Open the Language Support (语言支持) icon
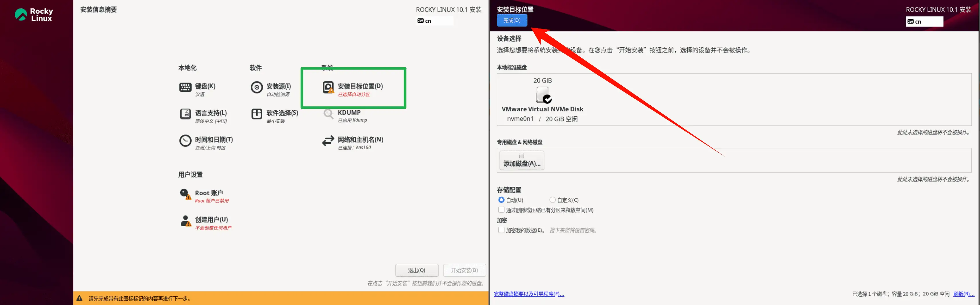Screen dimensions: 980x305 point(185,114)
